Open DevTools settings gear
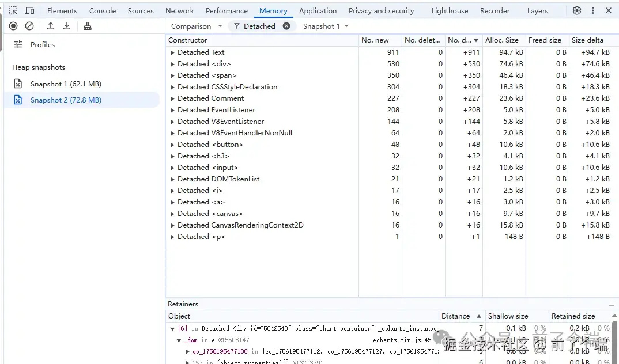Screen dimensions: 619x364 (x=577, y=10)
